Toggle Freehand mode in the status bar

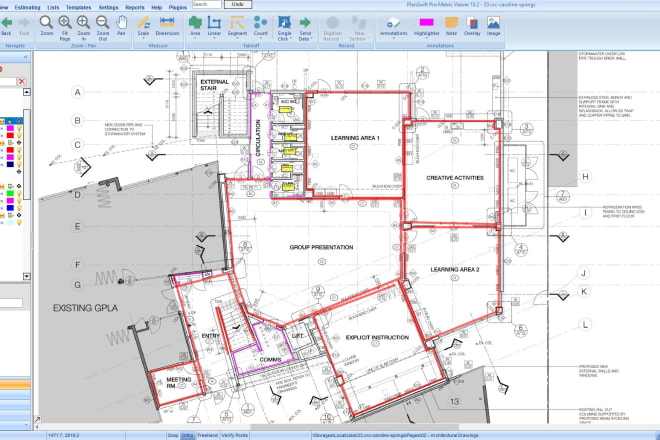208,435
